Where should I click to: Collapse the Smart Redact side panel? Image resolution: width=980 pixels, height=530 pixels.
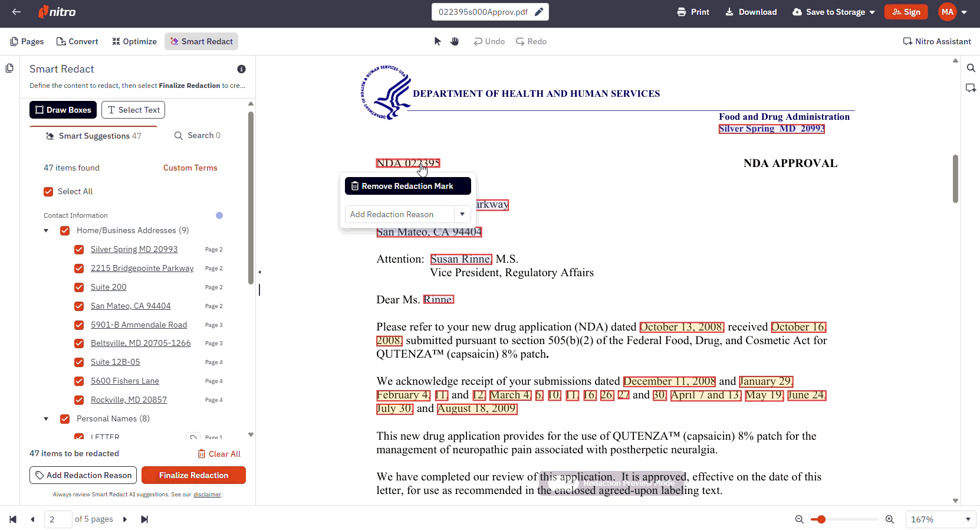(x=259, y=272)
